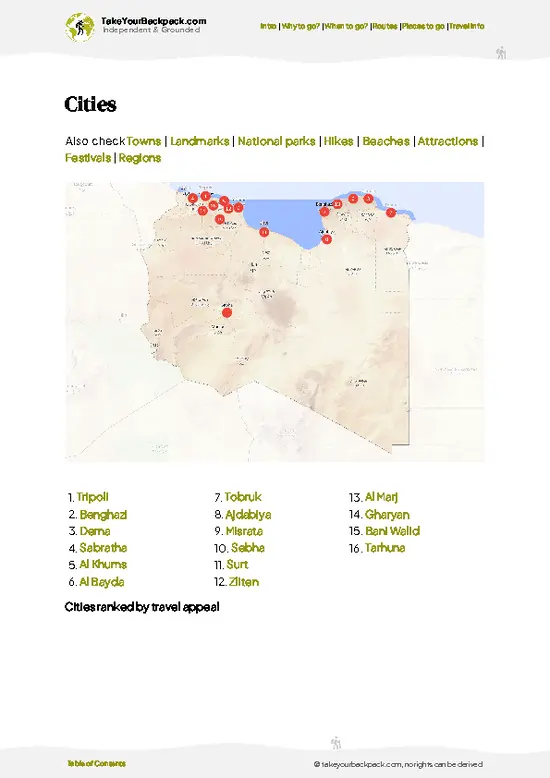The width and height of the screenshot is (550, 778).
Task: Open the Places to go navigation link
Action: [423, 26]
